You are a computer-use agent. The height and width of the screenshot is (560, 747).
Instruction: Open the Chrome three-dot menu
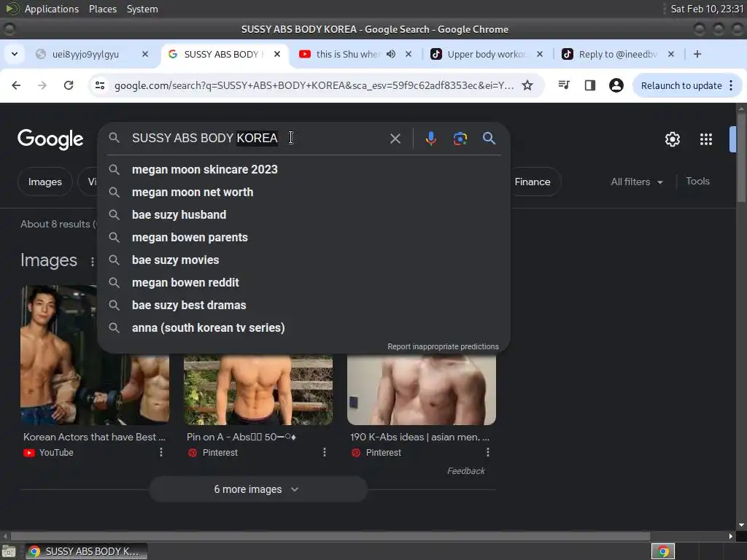coord(731,85)
